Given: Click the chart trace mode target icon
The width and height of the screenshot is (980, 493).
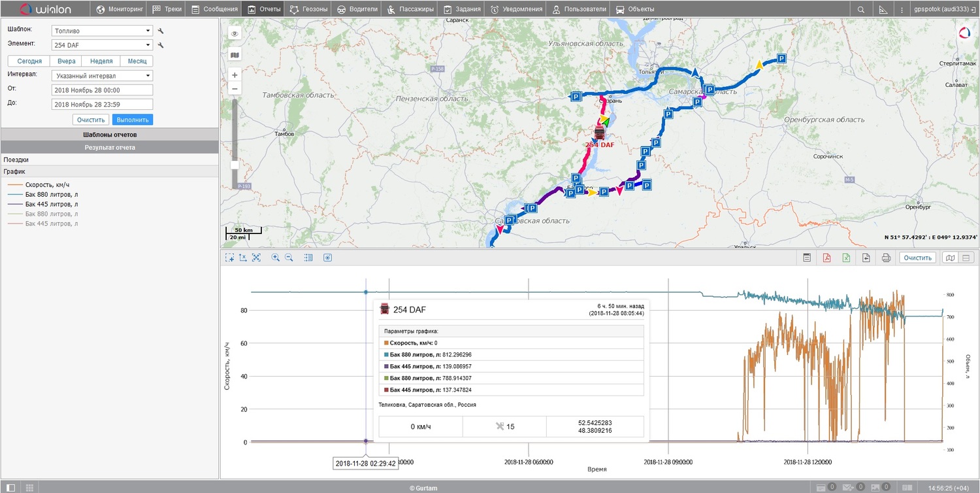Looking at the screenshot, I should tap(328, 258).
